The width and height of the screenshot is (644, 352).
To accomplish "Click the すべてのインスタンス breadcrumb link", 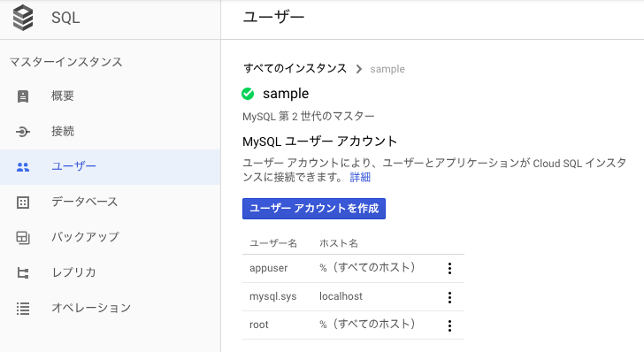I will pyautogui.click(x=295, y=69).
